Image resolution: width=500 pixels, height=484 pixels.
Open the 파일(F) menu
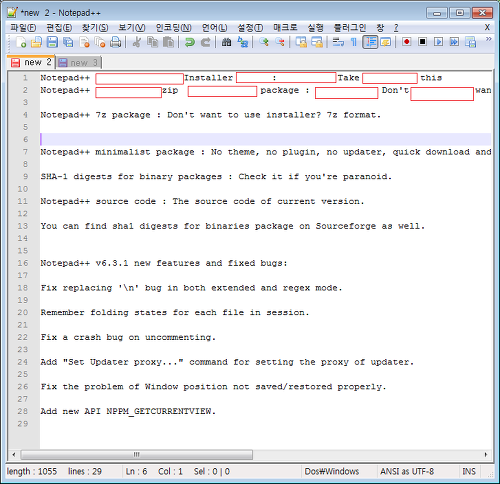click(23, 28)
